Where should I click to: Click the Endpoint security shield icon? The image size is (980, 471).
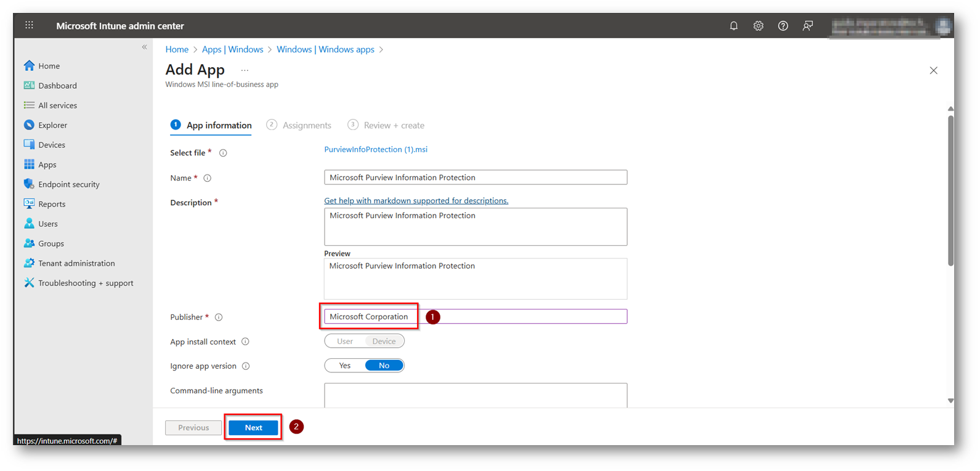(29, 184)
